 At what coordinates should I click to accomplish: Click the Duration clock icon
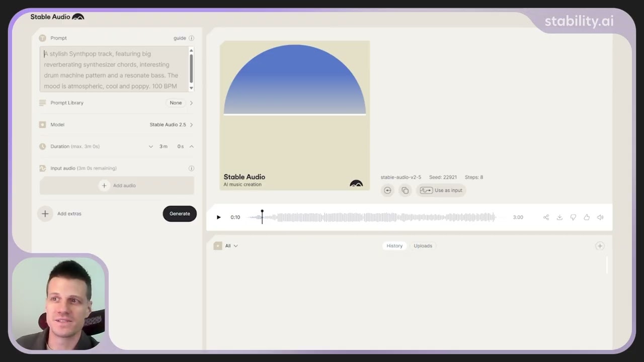[x=42, y=146]
